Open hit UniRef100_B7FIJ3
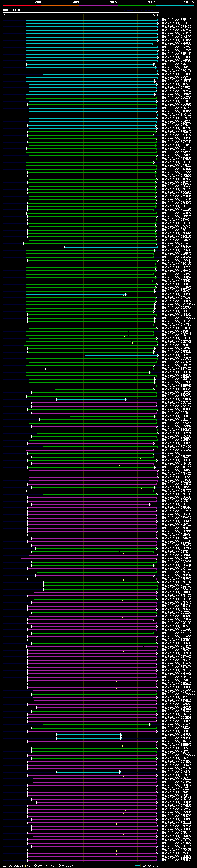The image size is (197, 868). pyautogui.click(x=177, y=20)
